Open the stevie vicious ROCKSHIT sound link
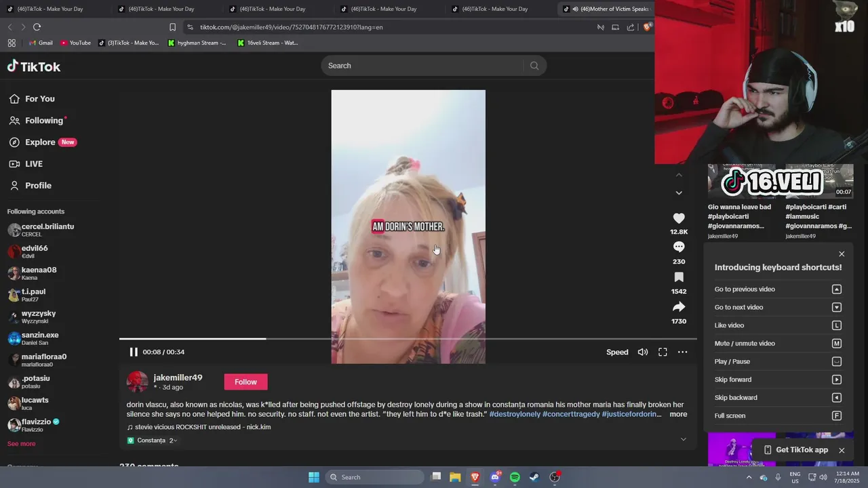 (199, 427)
